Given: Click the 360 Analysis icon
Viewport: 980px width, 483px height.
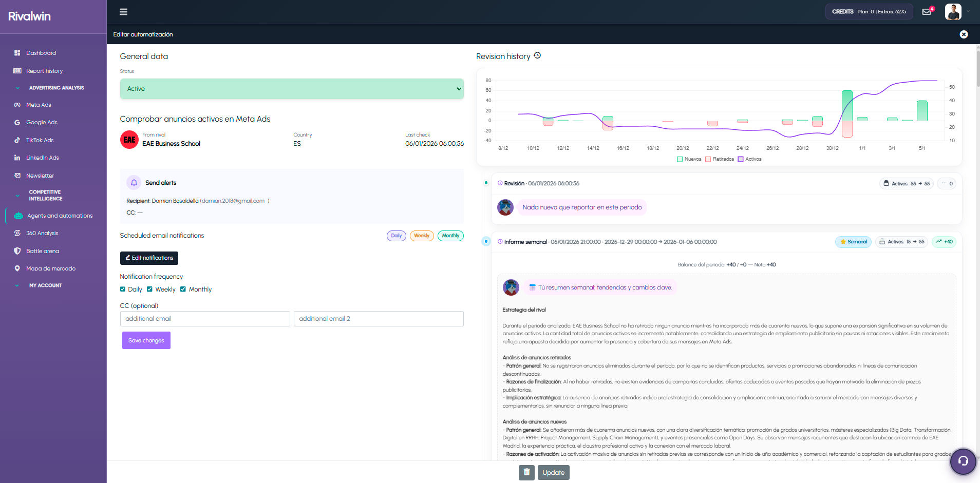Looking at the screenshot, I should pos(17,233).
